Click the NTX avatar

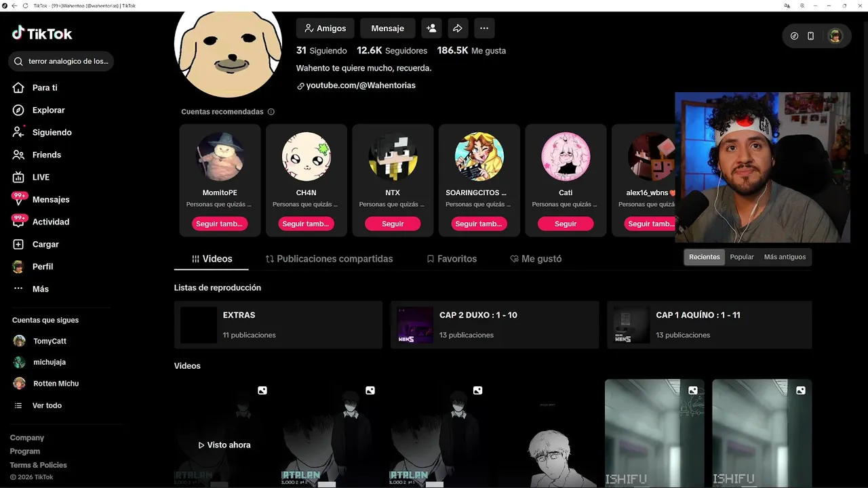(393, 157)
